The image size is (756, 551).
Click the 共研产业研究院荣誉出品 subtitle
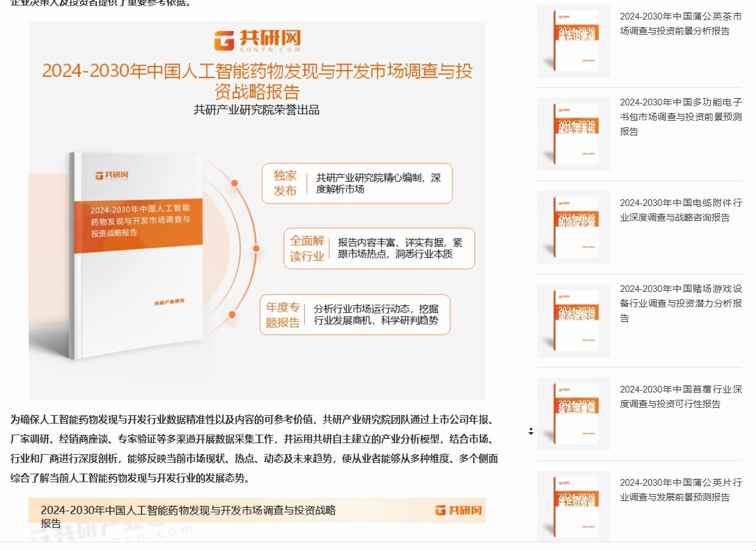point(257,110)
